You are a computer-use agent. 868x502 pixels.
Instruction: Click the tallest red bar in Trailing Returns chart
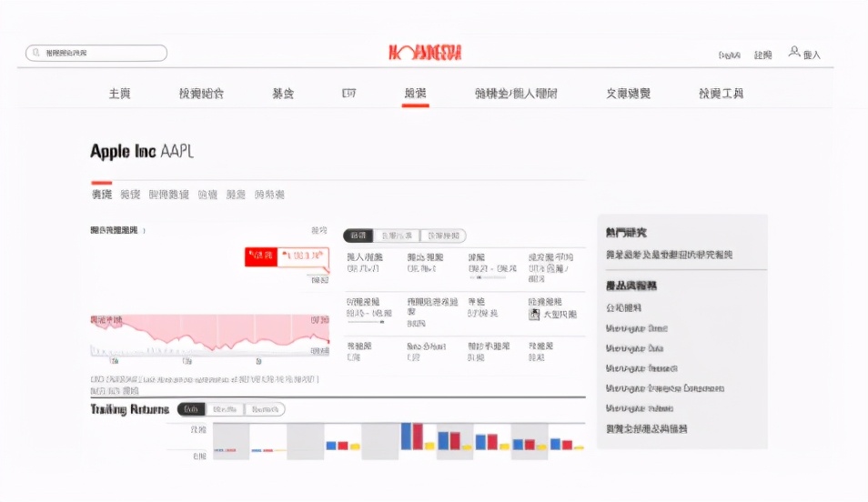coord(418,437)
